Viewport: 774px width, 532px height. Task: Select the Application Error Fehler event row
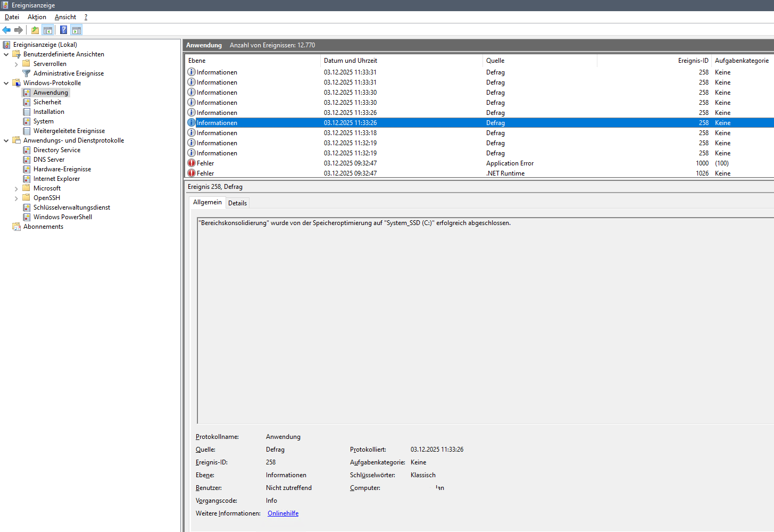pyautogui.click(x=479, y=163)
